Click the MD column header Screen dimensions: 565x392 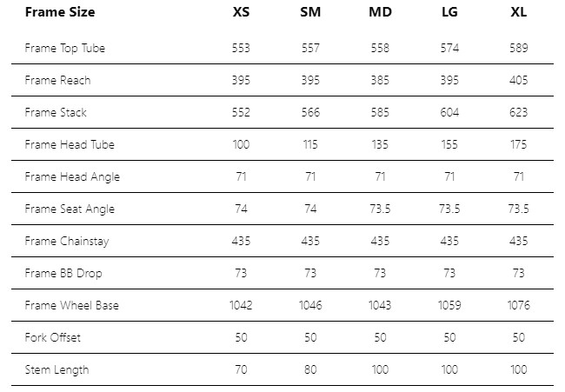click(380, 12)
